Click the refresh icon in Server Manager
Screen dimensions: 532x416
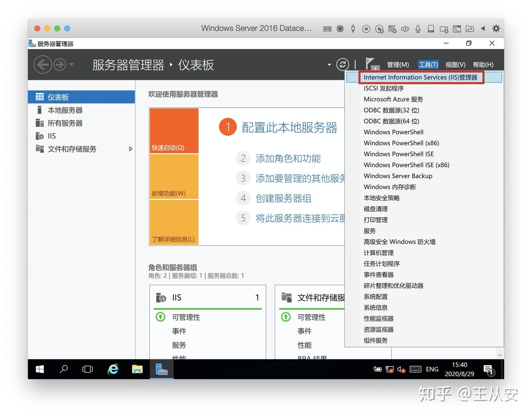pyautogui.click(x=342, y=64)
